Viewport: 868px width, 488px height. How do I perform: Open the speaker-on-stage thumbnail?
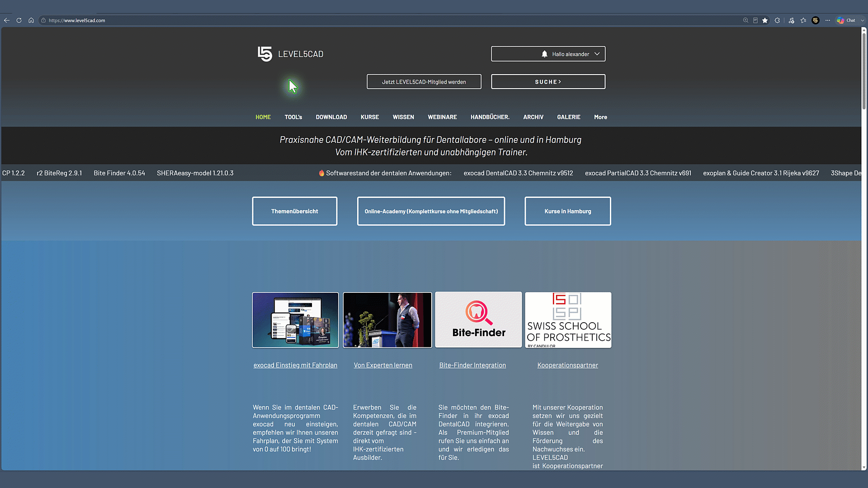(387, 320)
